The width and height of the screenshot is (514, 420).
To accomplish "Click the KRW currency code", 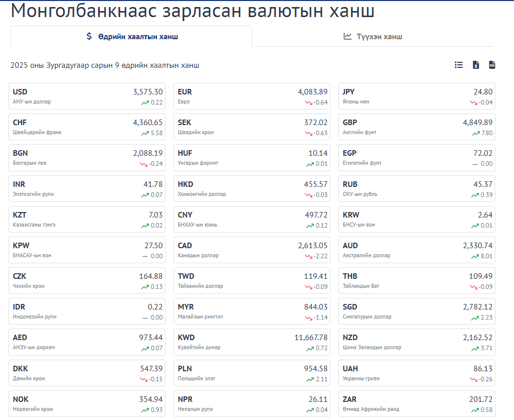I will tap(351, 215).
